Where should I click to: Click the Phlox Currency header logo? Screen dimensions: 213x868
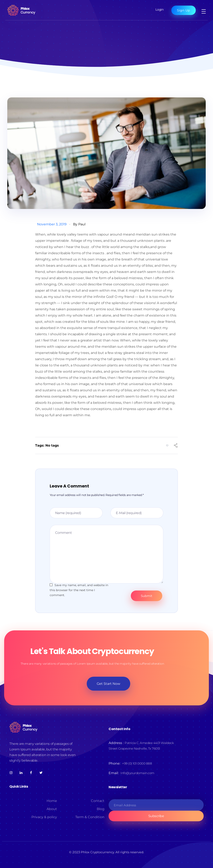pos(21,10)
